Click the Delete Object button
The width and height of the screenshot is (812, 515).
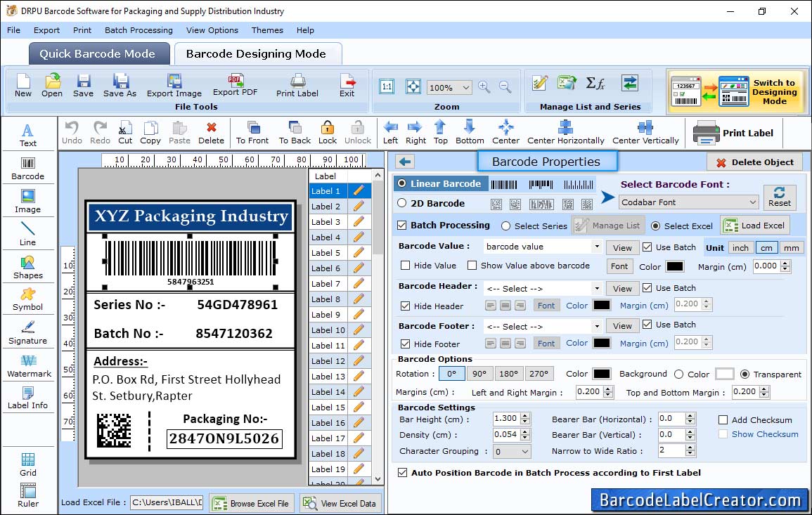tap(754, 162)
